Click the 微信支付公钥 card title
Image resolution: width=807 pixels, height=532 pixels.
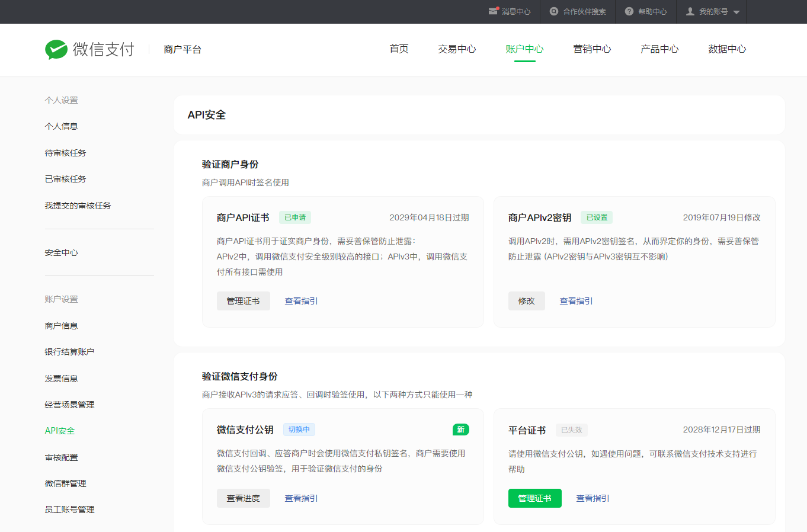[245, 430]
